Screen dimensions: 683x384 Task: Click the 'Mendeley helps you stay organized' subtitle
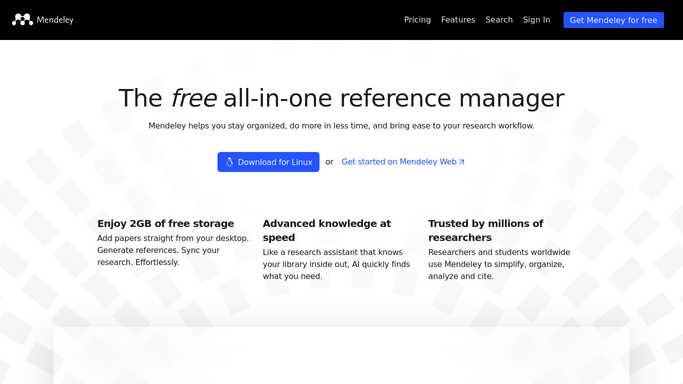[x=342, y=126]
